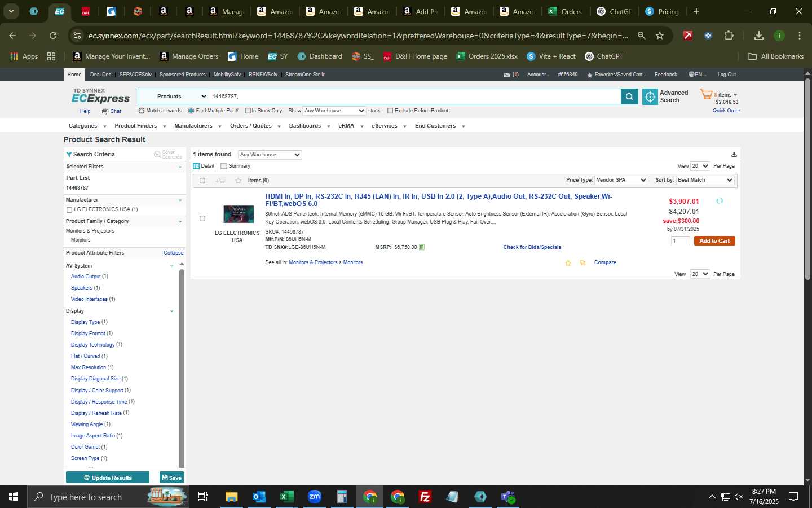Open Zoom from the taskbar
Screen dimensions: 812x508
click(x=315, y=497)
